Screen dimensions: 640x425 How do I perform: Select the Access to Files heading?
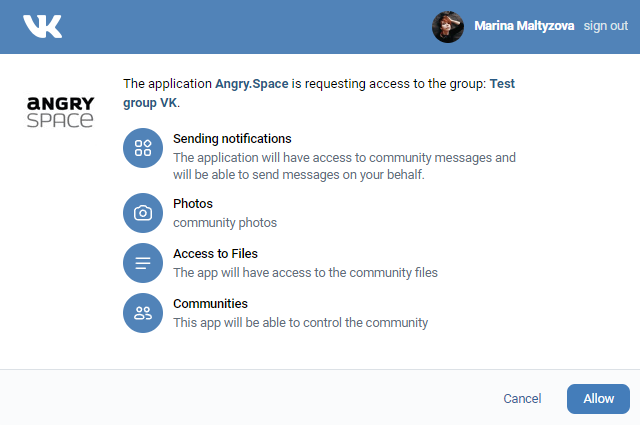(216, 254)
